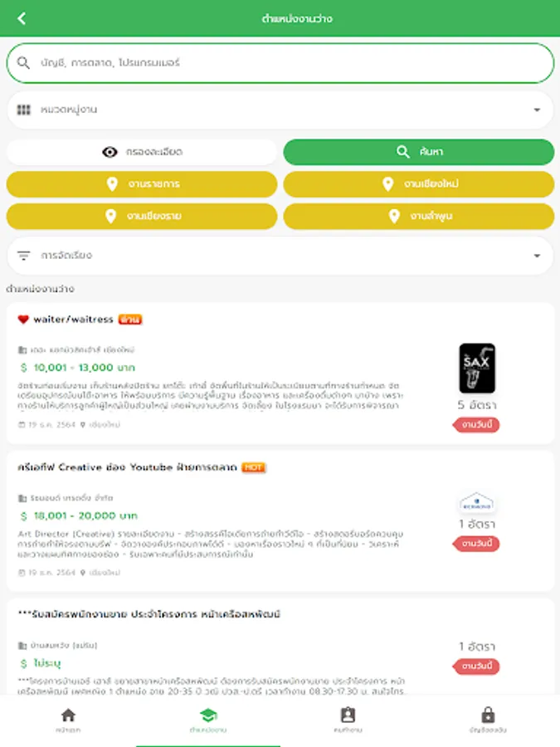
Task: Toggle the กรองละเอียด eye filter
Action: tap(142, 152)
